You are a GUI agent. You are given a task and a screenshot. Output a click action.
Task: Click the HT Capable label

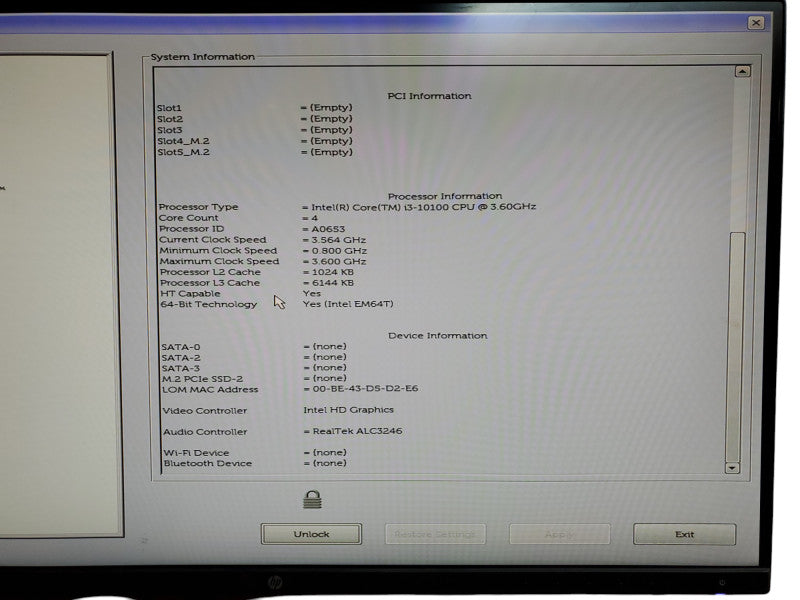190,293
